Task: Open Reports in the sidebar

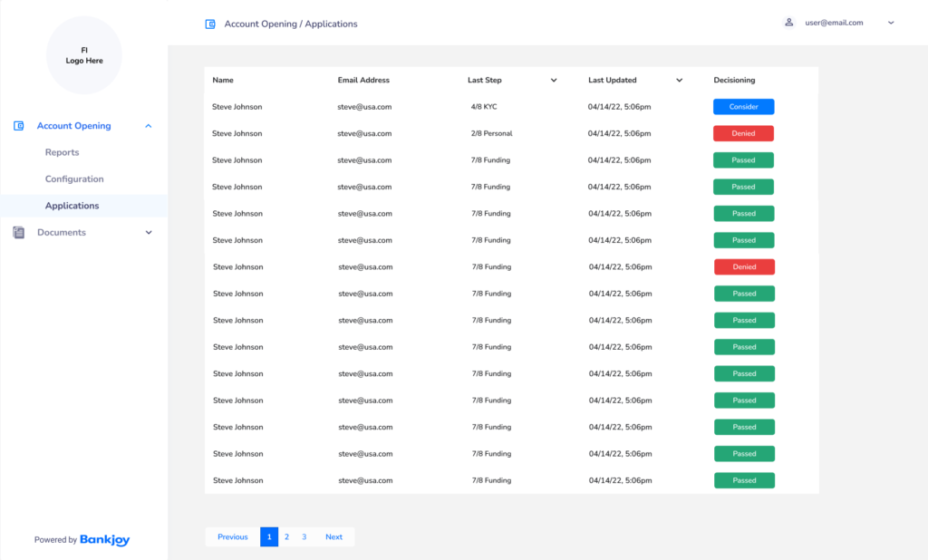Action: coord(62,152)
